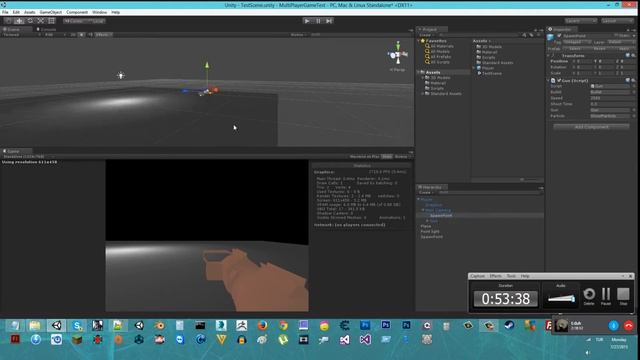The image size is (640, 360).
Task: Collapse the Gun (Script) component foldout
Action: point(549,80)
